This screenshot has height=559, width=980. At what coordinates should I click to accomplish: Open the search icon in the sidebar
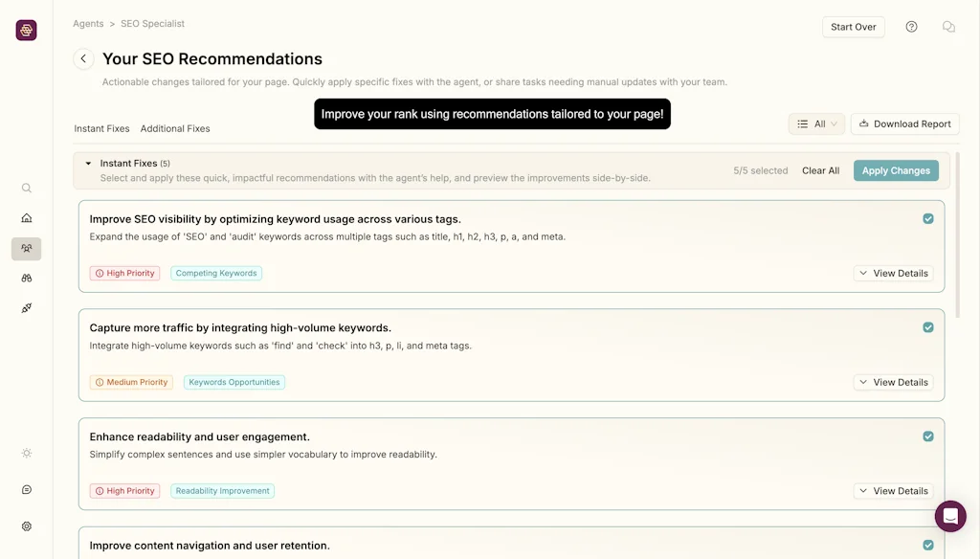[x=27, y=189]
